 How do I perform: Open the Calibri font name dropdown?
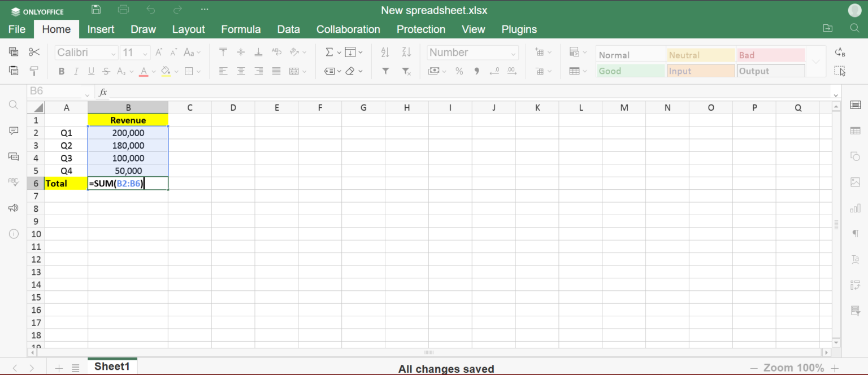pos(86,53)
